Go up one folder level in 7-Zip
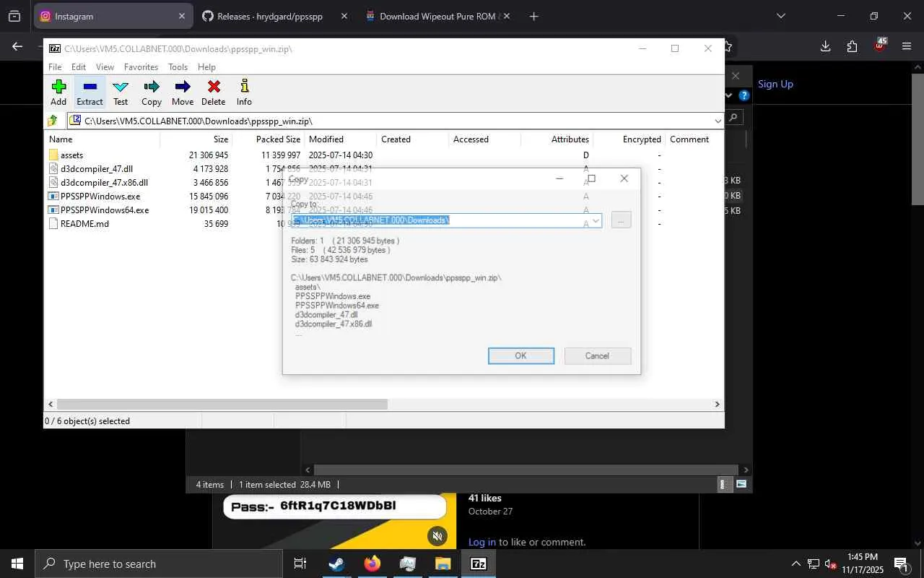This screenshot has height=578, width=924. (x=53, y=121)
